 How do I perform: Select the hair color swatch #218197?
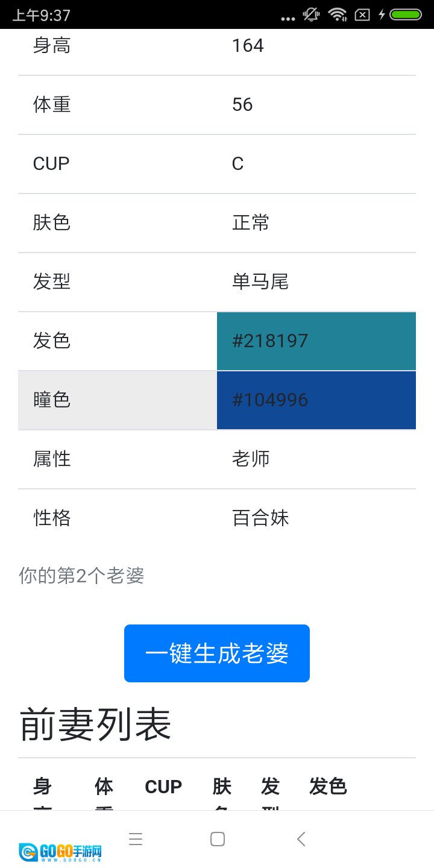click(316, 341)
